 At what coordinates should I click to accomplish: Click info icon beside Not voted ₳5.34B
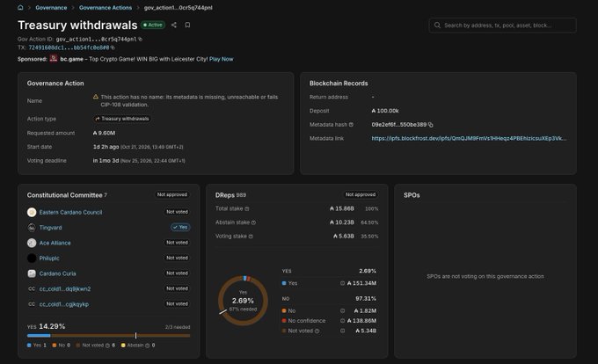coord(342,331)
